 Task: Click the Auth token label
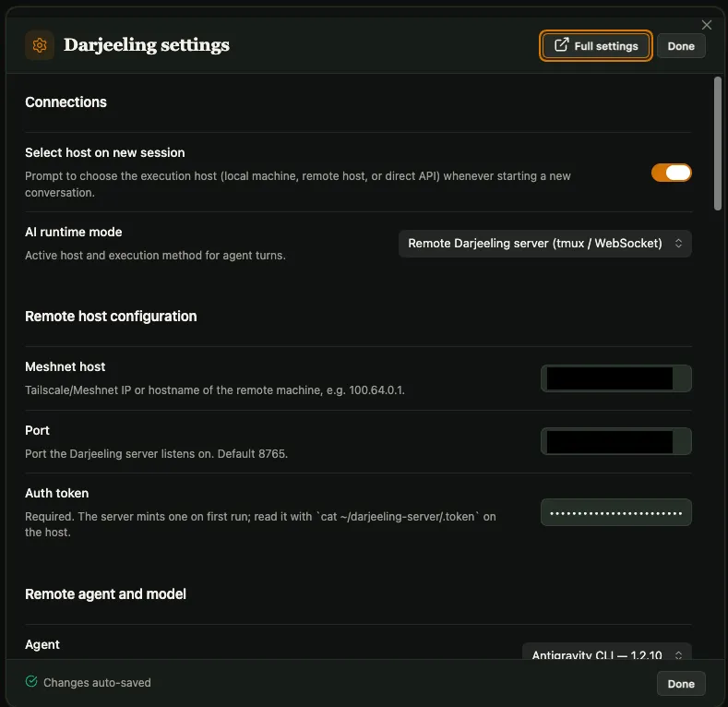coord(56,493)
